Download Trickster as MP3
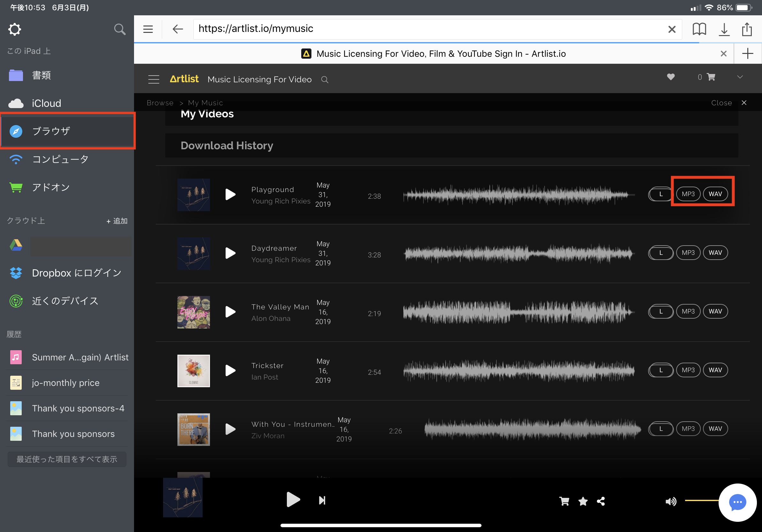762x532 pixels. click(x=688, y=370)
